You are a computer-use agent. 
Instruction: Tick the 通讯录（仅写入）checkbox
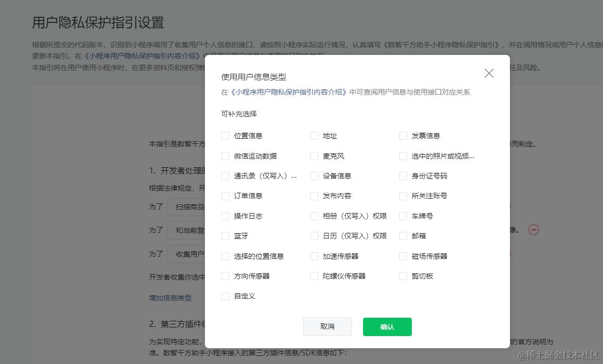(225, 176)
